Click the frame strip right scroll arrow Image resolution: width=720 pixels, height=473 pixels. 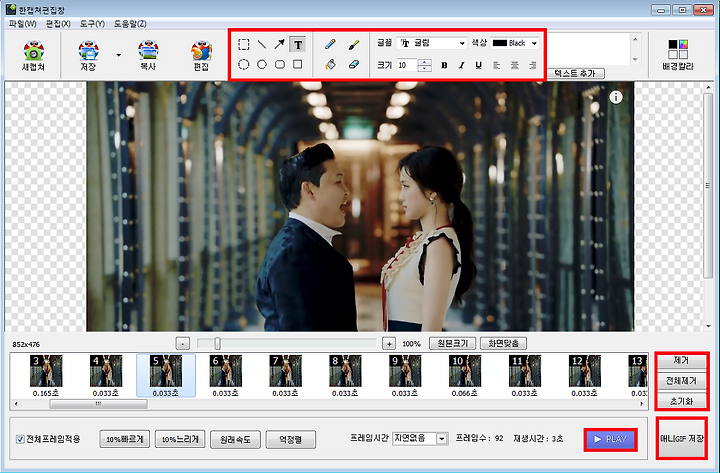point(641,404)
